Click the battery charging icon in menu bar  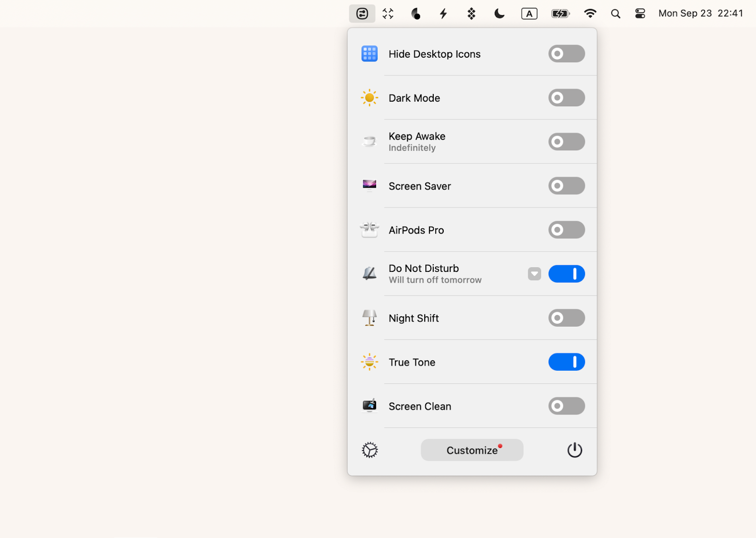point(560,13)
